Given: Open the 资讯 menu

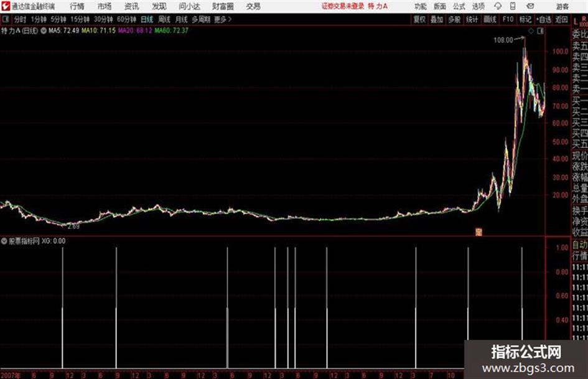Looking at the screenshot, I should 131,6.
